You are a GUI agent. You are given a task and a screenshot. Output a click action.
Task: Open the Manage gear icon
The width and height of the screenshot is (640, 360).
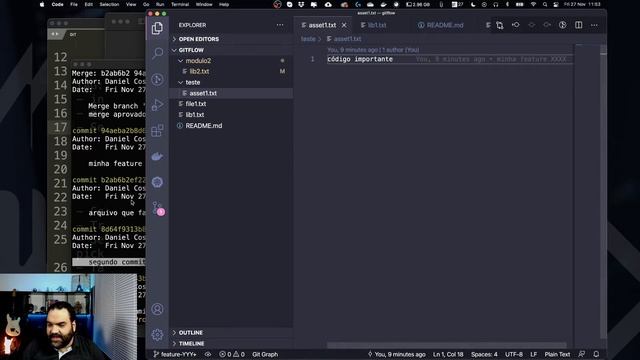pos(157,335)
